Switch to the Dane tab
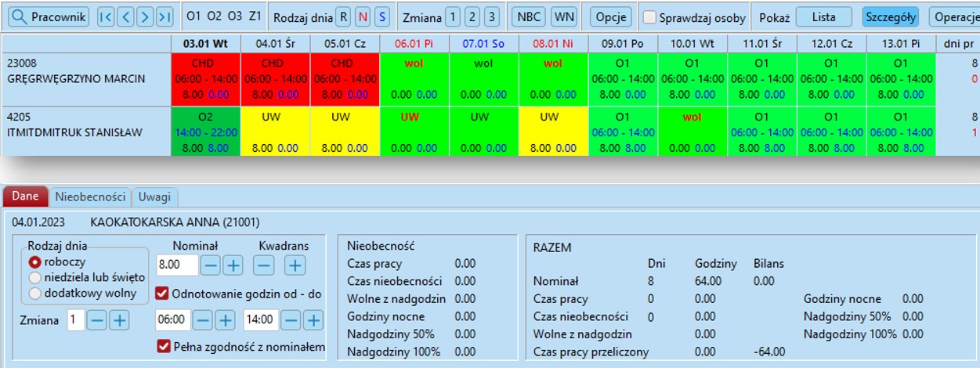 click(x=26, y=197)
